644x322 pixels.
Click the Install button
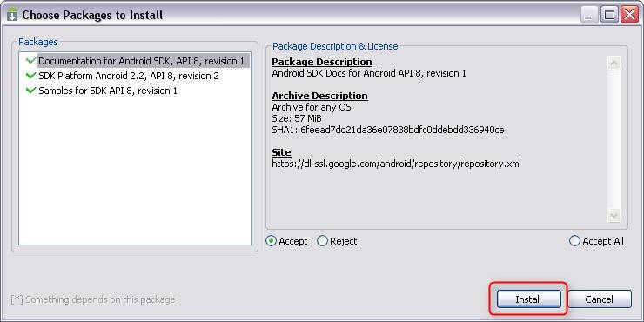coord(528,299)
